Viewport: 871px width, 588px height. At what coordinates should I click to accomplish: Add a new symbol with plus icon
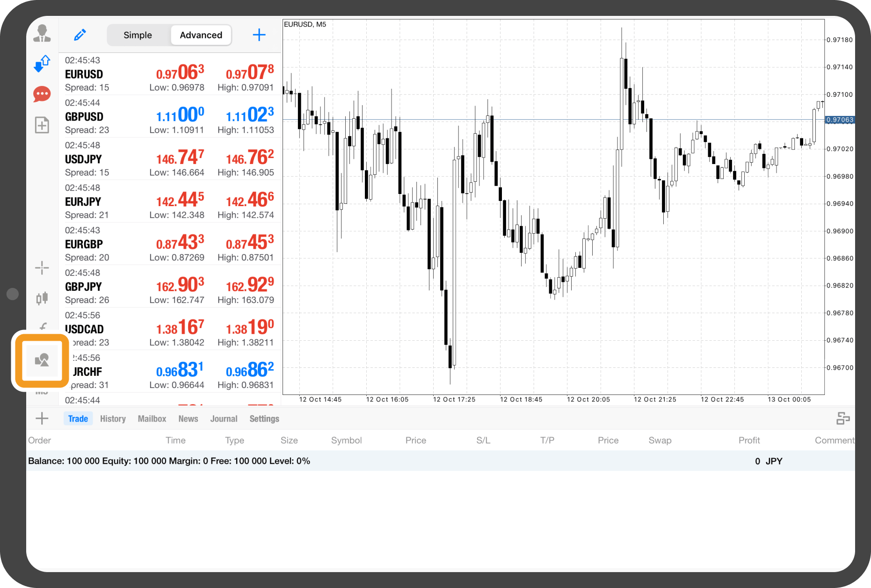[259, 35]
